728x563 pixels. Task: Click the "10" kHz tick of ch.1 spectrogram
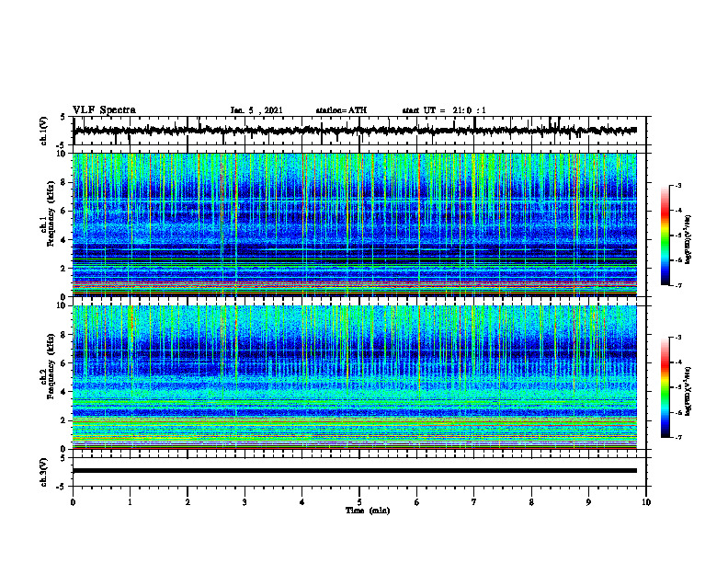[x=62, y=154]
